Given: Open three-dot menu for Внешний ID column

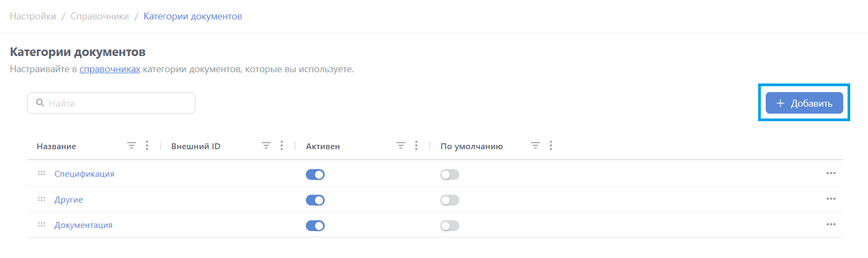Looking at the screenshot, I should coord(282,146).
